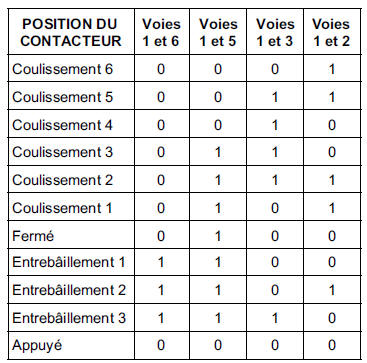The height and width of the screenshot is (363, 367).
Task: Select the Coulissement 4 row label
Action: (x=63, y=125)
